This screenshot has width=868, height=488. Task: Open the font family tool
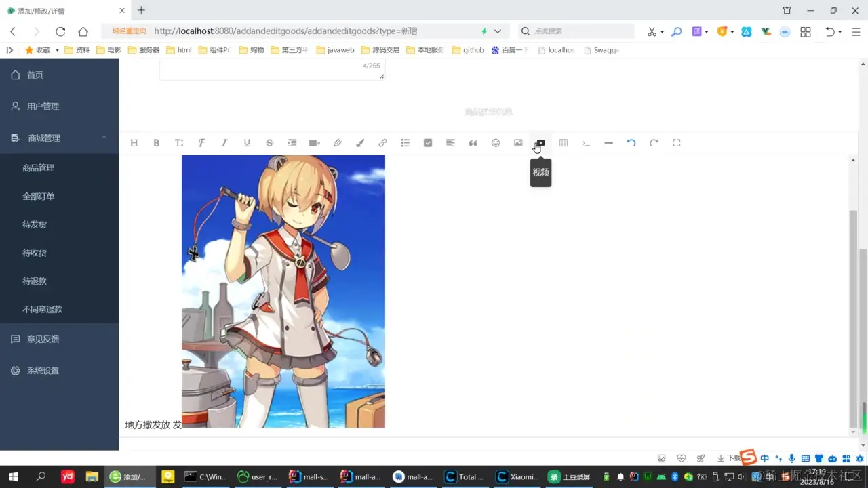(x=201, y=143)
